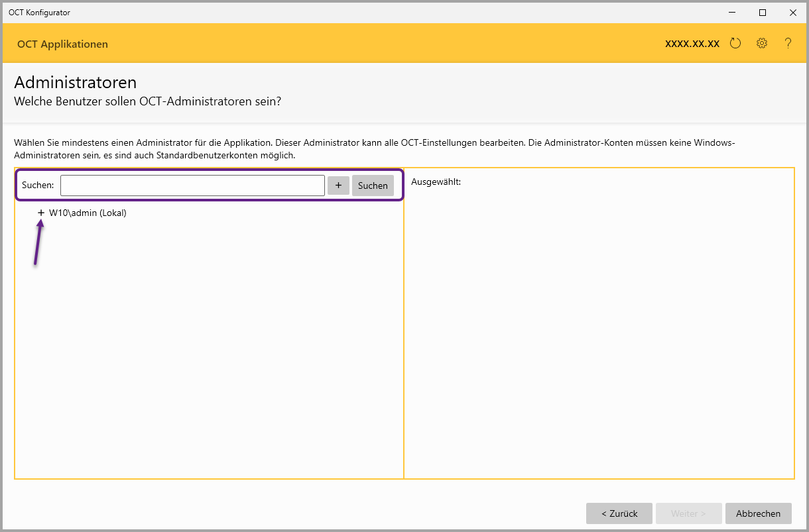The height and width of the screenshot is (532, 809).
Task: Click the Suchen: label text
Action: coord(38,186)
